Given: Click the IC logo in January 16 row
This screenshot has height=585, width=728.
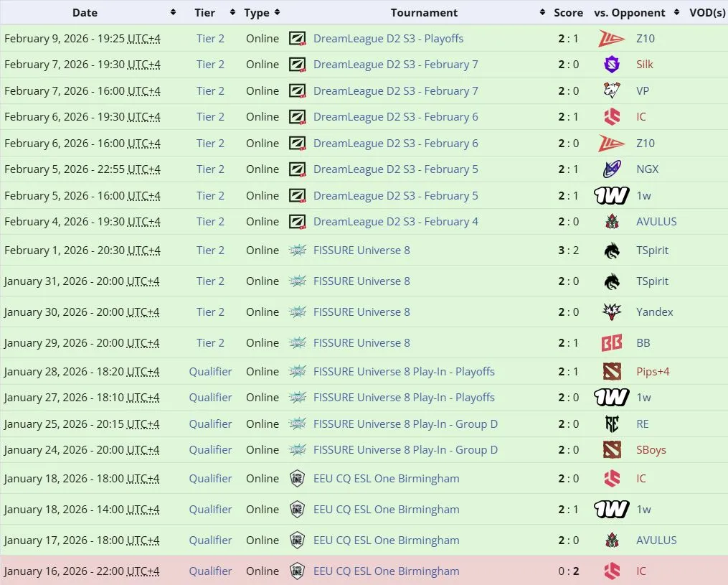Looking at the screenshot, I should [612, 571].
